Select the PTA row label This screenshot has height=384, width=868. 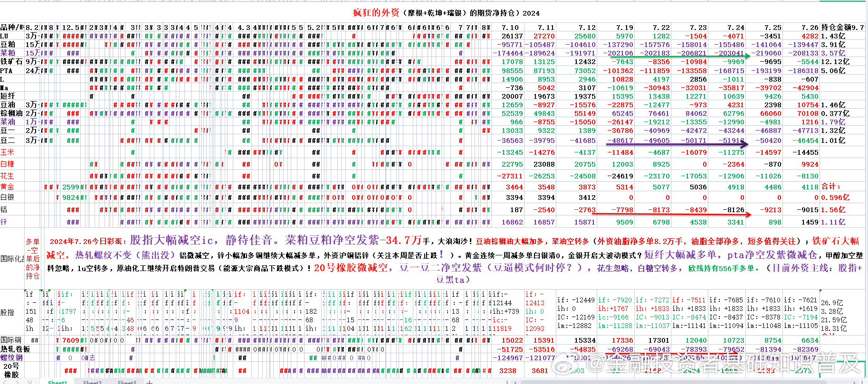click(x=12, y=71)
